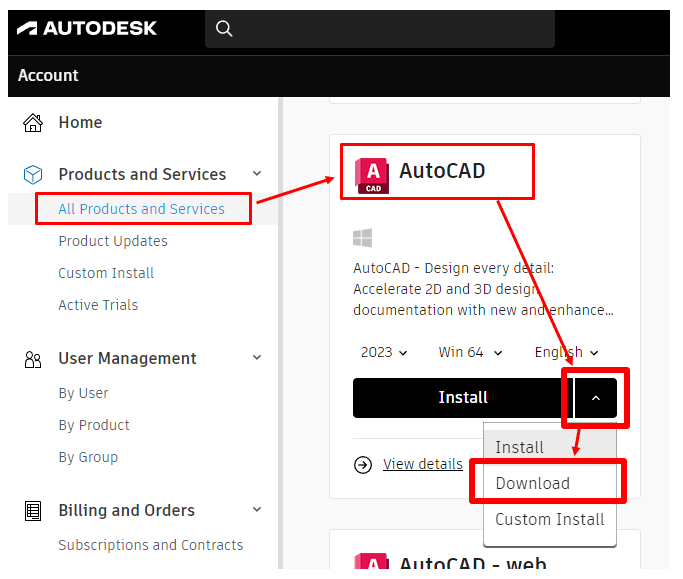Choose Custom Install from dropdown menu
This screenshot has height=579, width=683.
coord(550,519)
